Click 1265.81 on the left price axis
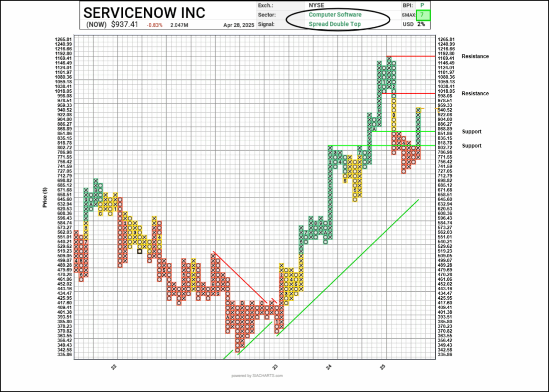 [63, 39]
